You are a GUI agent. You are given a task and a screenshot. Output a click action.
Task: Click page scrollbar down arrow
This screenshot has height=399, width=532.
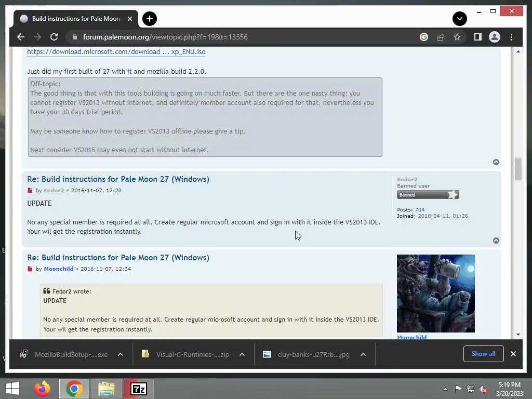click(518, 335)
